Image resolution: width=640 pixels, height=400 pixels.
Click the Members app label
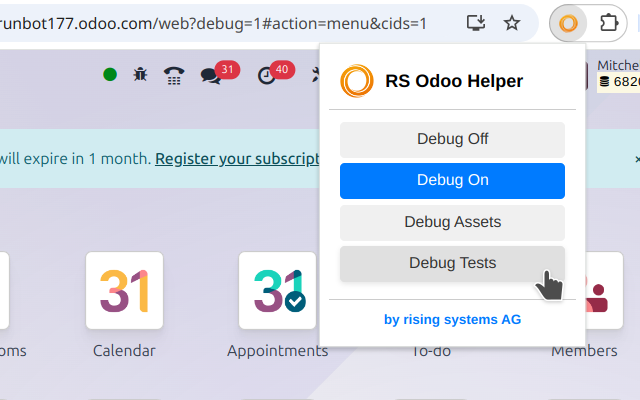pyautogui.click(x=584, y=351)
